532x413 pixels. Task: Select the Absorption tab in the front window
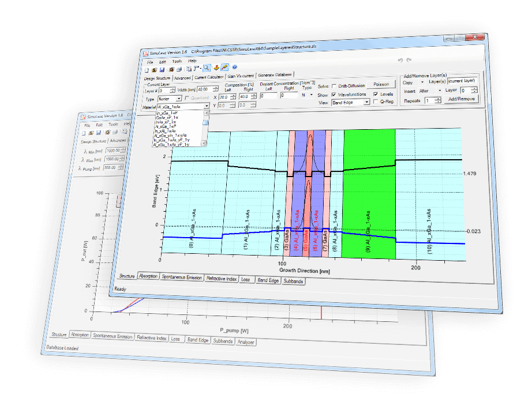pos(148,276)
